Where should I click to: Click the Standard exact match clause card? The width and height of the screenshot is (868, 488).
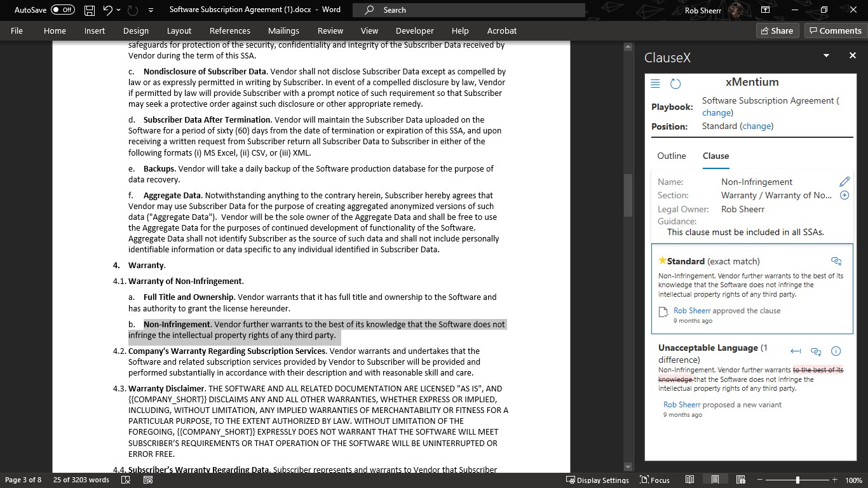[x=752, y=288]
